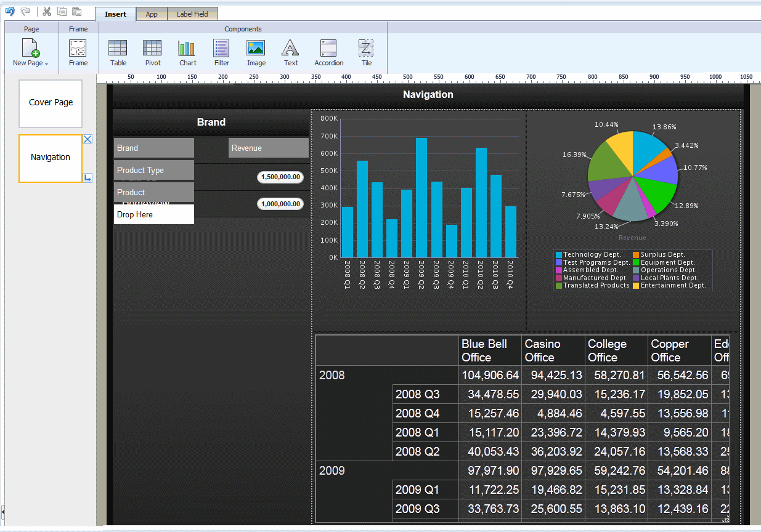Insert a Filter component
This screenshot has width=761, height=532.
tap(222, 53)
